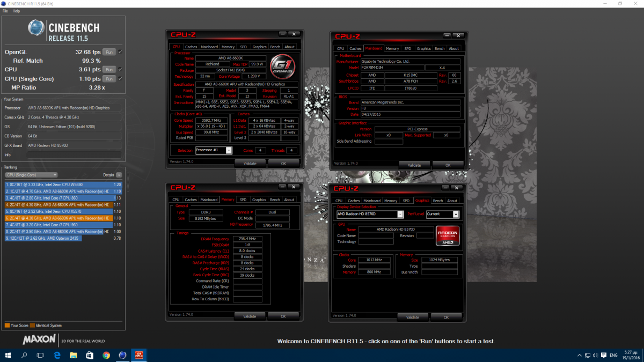Screen dimensions: 644x362
Task: Switch to Cinebench via its taskbar icon
Action: coord(122,355)
